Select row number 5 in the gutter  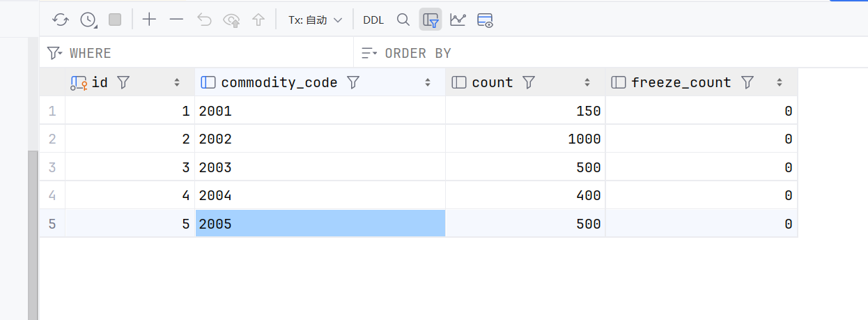[x=52, y=224]
